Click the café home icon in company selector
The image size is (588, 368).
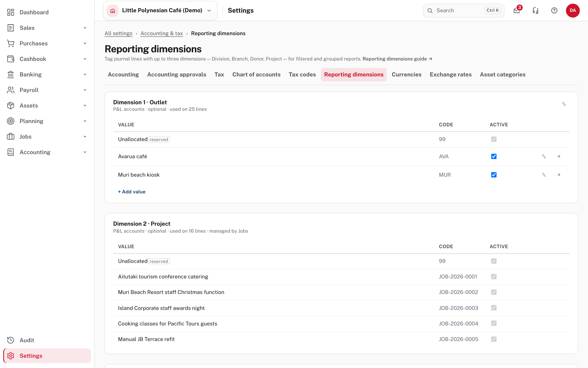pyautogui.click(x=113, y=10)
